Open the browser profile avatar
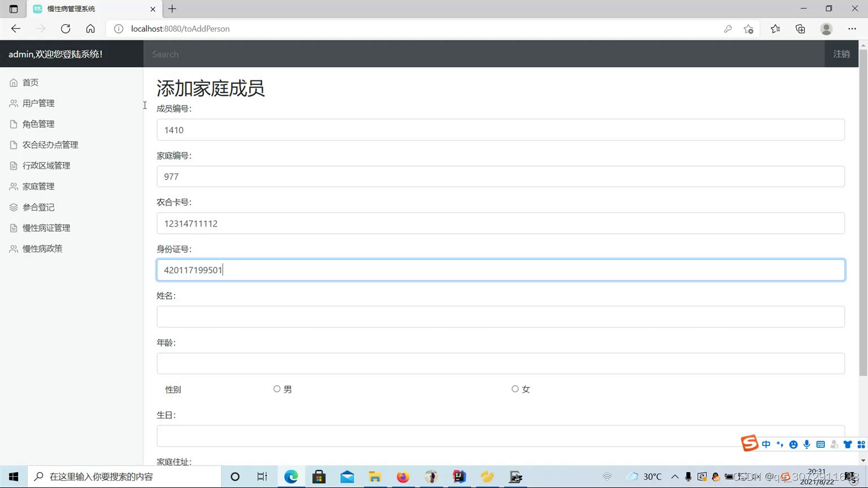Image resolution: width=868 pixels, height=488 pixels. [x=826, y=29]
